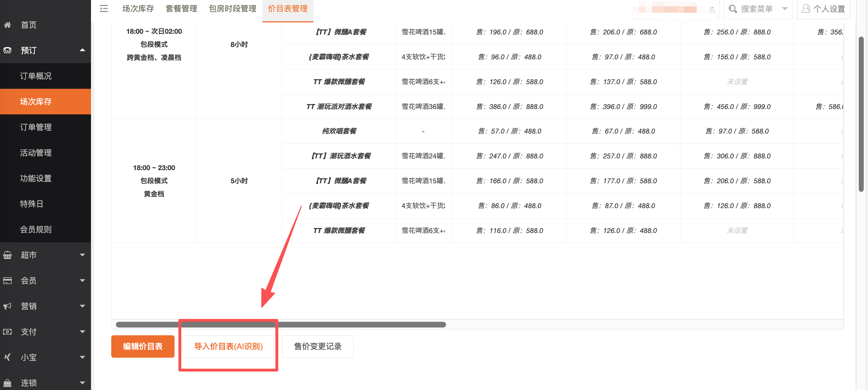
Task: Click the 超市 basket icon
Action: coord(7,255)
